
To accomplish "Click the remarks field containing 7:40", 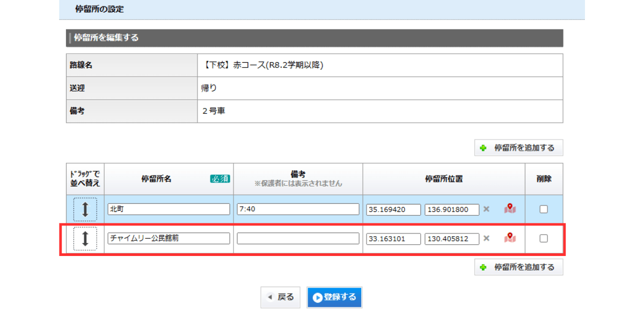I will tap(298, 209).
